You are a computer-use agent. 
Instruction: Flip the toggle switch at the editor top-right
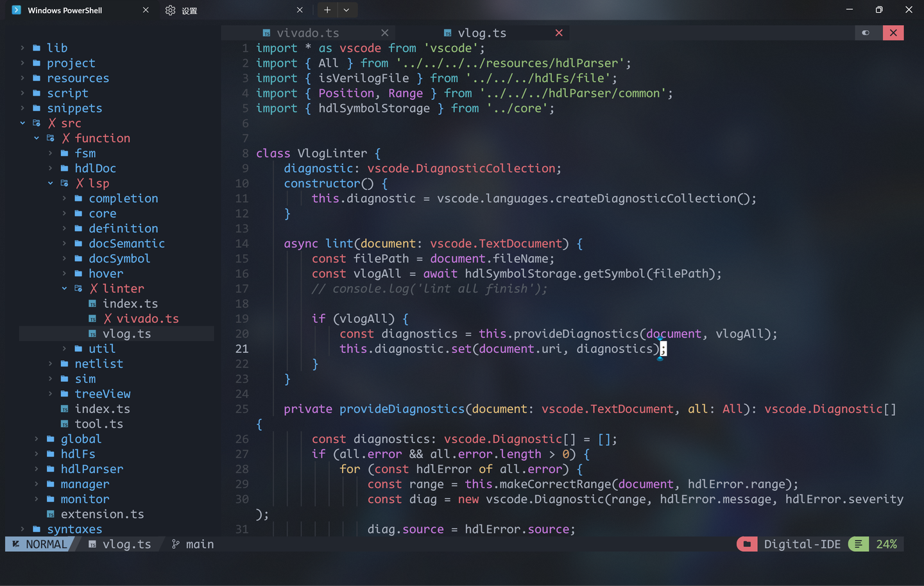coord(866,32)
